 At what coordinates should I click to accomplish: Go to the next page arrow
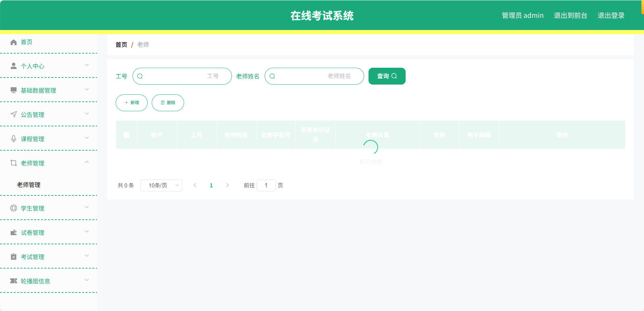228,185
